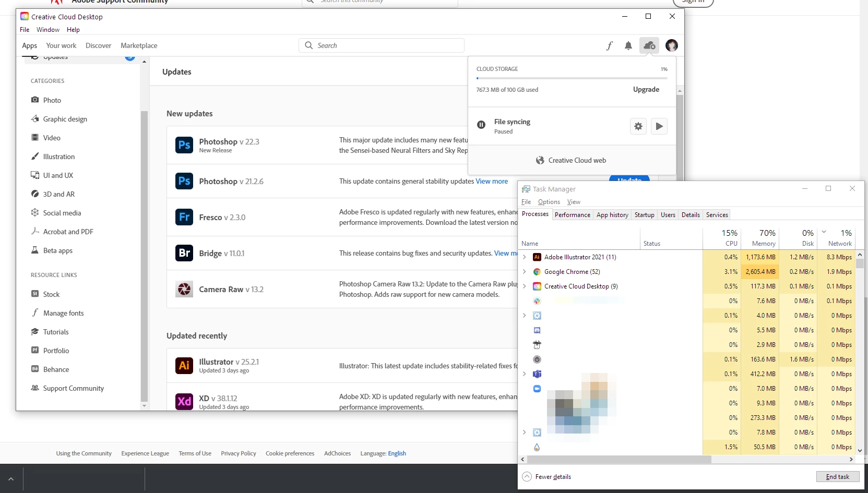The width and height of the screenshot is (868, 493).
Task: Expand Creative Cloud Desktop process group
Action: pyautogui.click(x=525, y=286)
